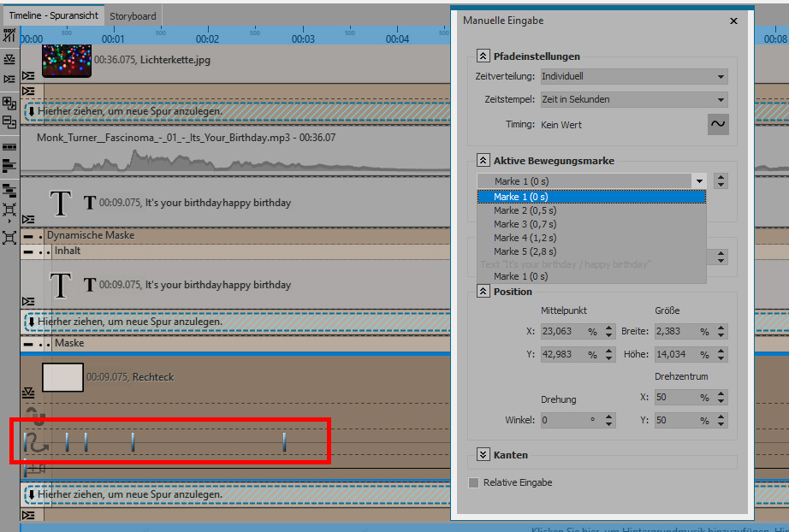Open the Zeitstempel dropdown

[x=633, y=99]
